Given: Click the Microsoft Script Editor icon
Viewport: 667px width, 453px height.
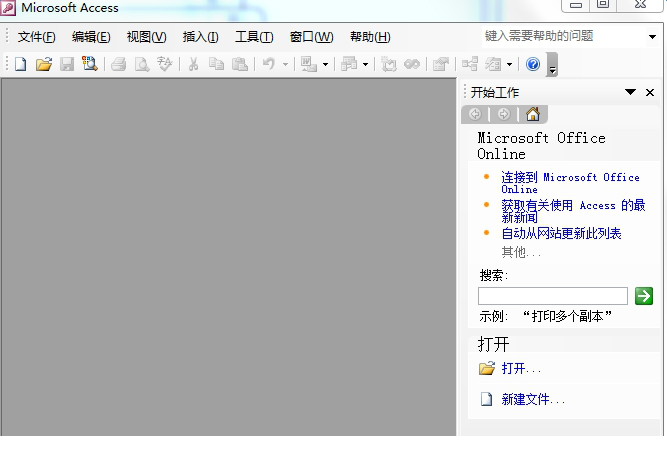Looking at the screenshot, I should [x=412, y=64].
